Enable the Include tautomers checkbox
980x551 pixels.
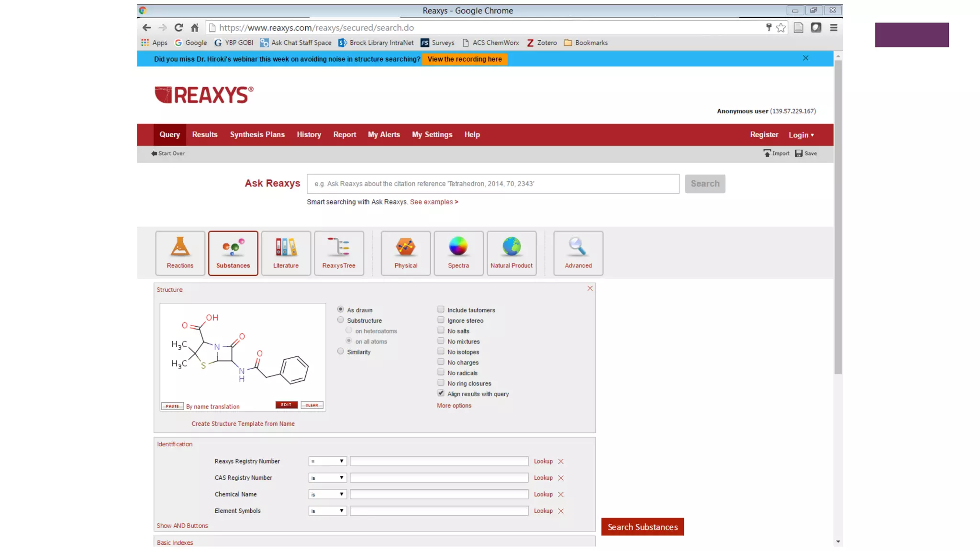click(x=441, y=309)
